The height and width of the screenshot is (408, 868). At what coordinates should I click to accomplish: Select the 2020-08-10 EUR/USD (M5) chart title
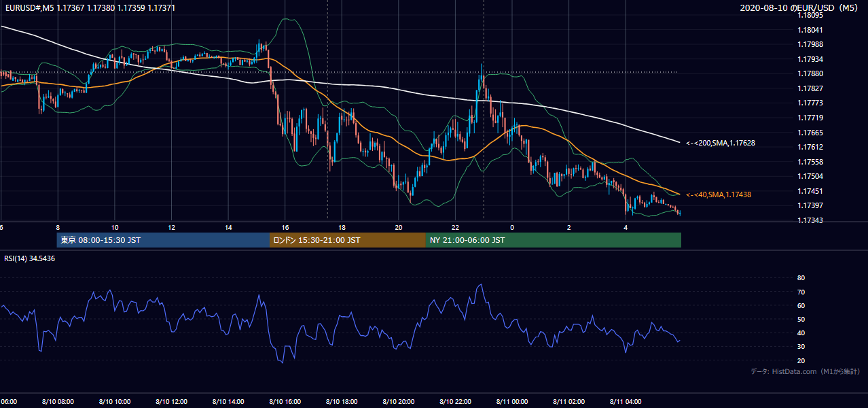(800, 7)
